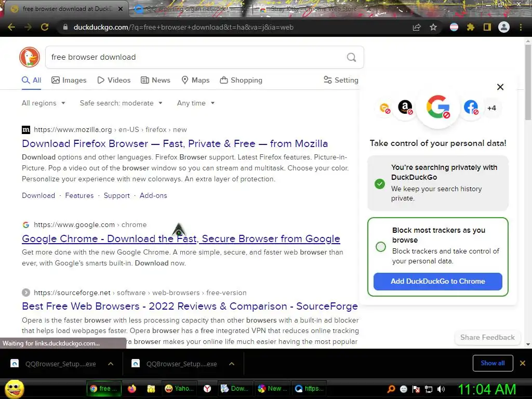Close the free browser download tab
This screenshot has height=399, width=532.
(121, 9)
